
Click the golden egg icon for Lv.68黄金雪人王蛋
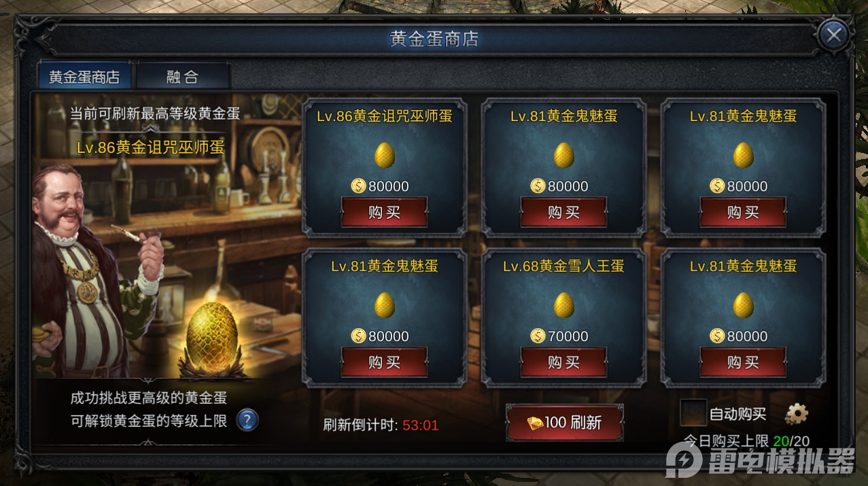564,305
